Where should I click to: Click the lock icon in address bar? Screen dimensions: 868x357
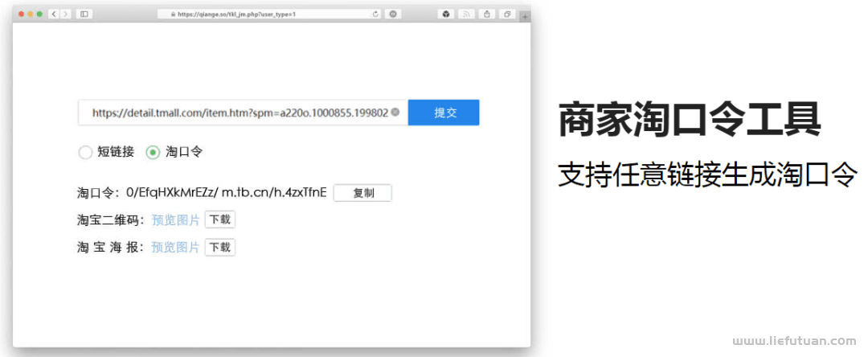coord(174,14)
